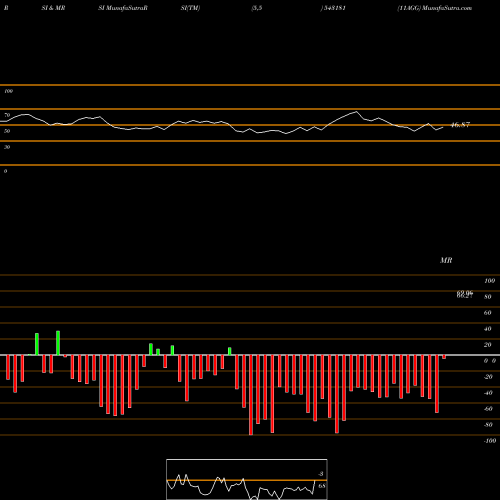Click the MR axis label -100
500x500 pixels.
pyautogui.click(x=490, y=441)
